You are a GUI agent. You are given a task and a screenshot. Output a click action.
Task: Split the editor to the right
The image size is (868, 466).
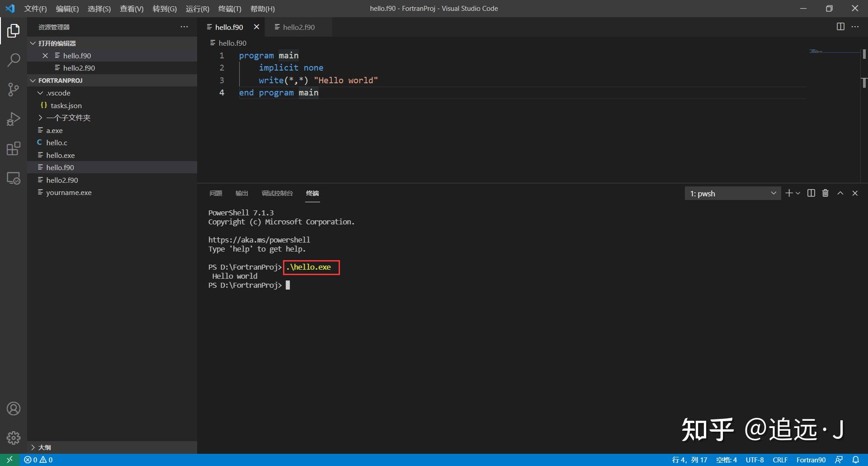(x=840, y=27)
